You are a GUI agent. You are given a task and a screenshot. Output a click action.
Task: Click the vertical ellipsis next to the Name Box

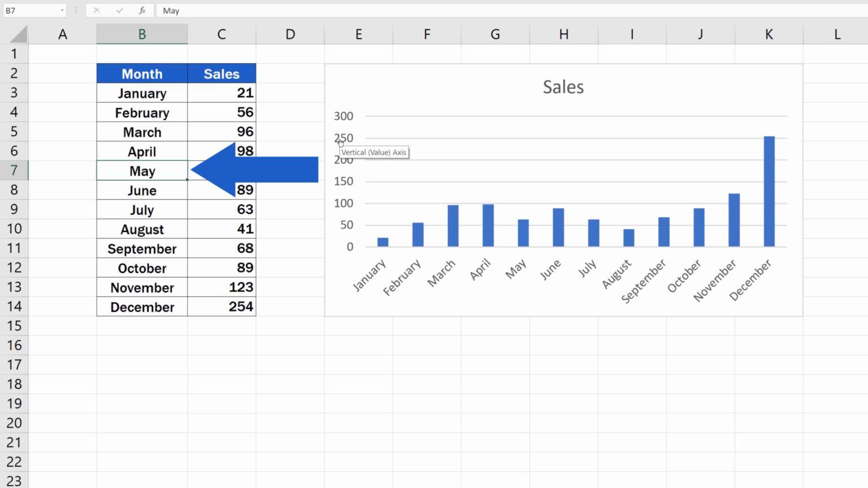point(75,10)
